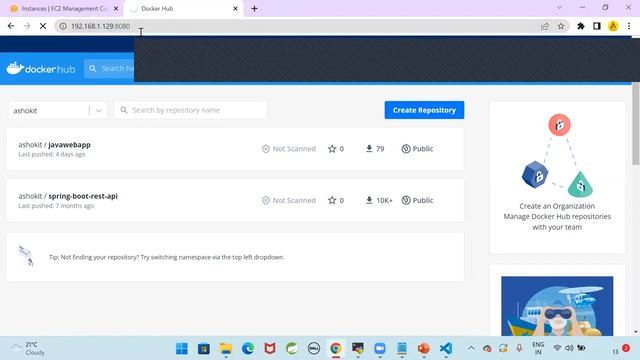The height and width of the screenshot is (360, 640).
Task: Open the weather widget showing 21°C Cloudy
Action: click(28, 349)
